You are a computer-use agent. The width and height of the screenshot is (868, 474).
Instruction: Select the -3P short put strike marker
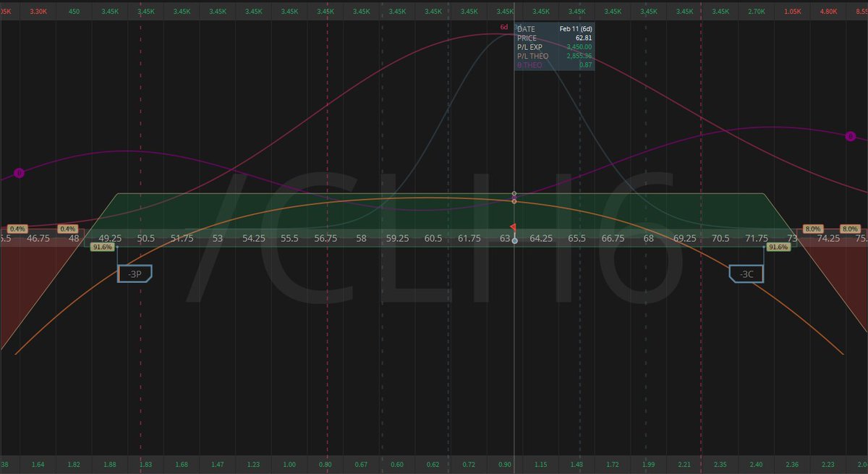click(x=135, y=274)
